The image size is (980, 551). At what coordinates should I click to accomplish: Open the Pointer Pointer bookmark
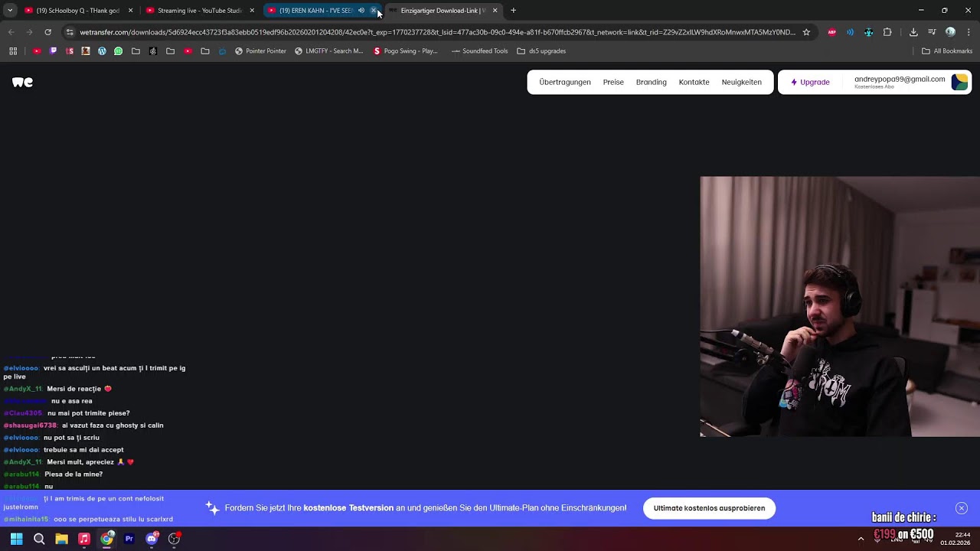260,51
